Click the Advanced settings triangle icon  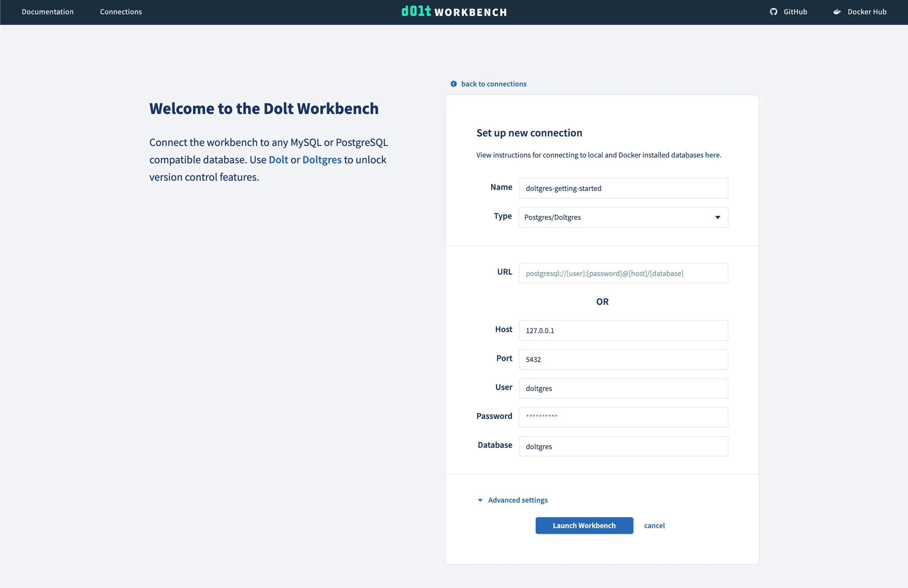[480, 500]
